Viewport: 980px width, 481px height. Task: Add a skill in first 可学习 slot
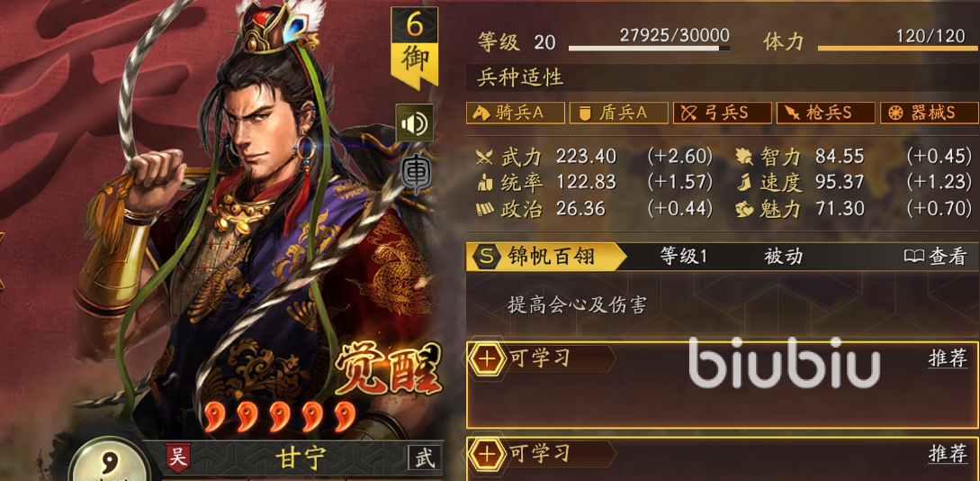point(488,359)
